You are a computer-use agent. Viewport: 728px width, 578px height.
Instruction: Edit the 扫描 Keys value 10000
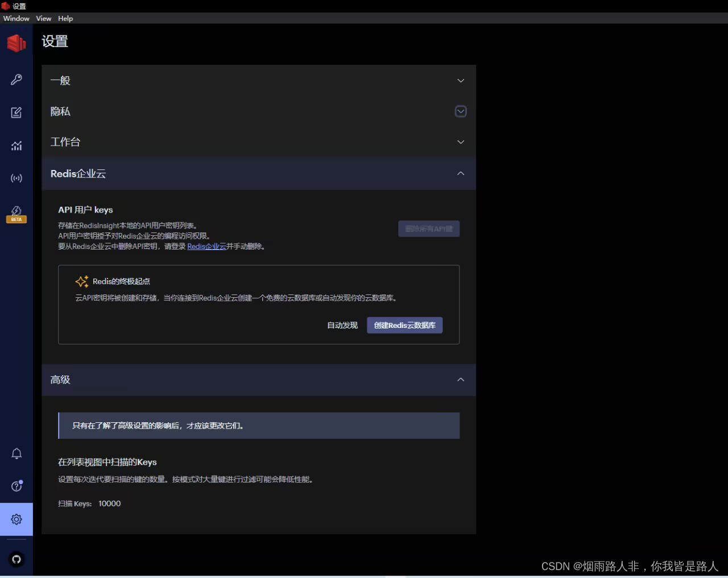pyautogui.click(x=109, y=504)
